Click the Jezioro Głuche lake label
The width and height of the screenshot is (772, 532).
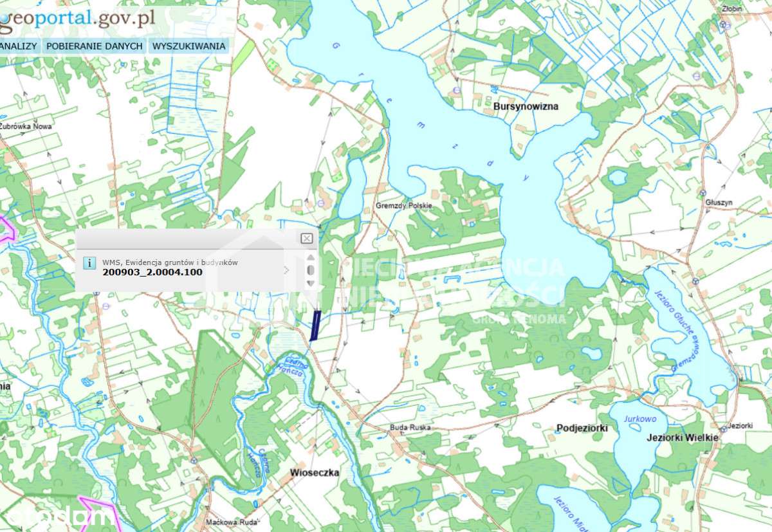point(675,311)
